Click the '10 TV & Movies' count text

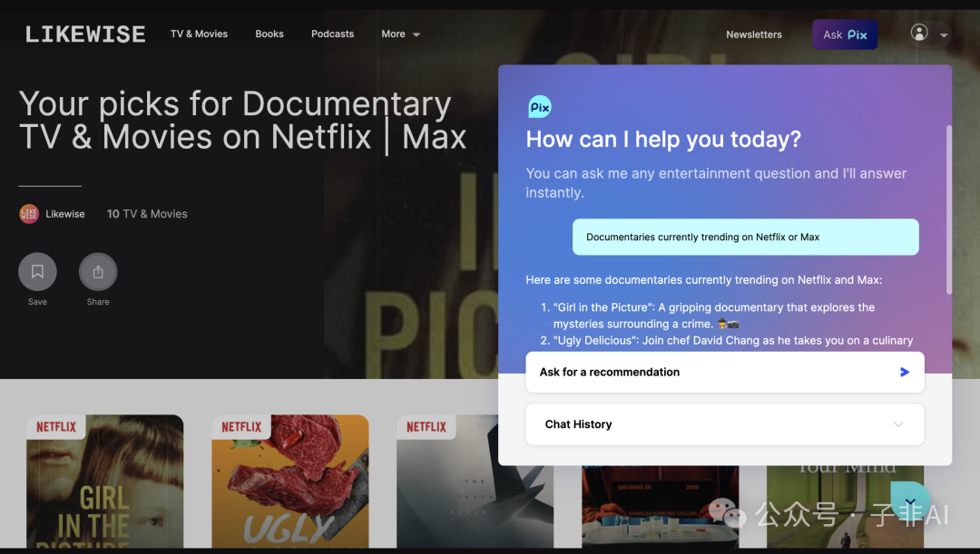tap(147, 214)
